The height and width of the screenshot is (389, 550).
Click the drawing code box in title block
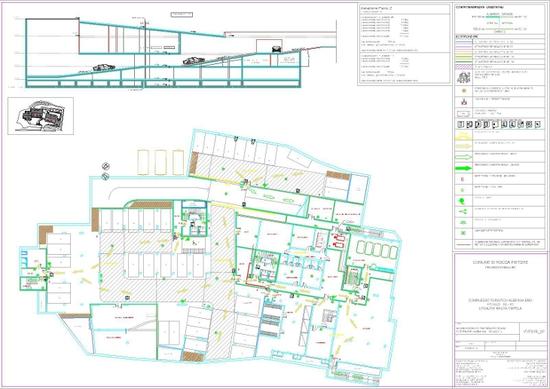coord(532,331)
